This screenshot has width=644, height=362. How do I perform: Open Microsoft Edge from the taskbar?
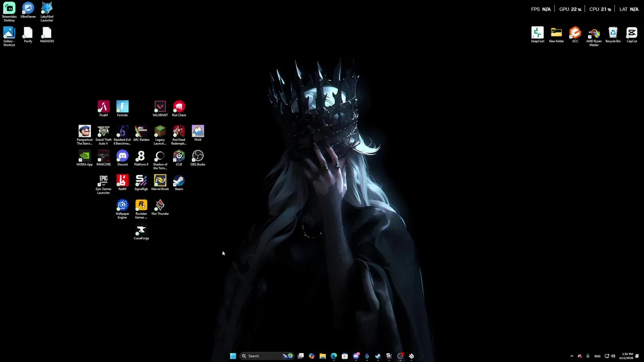click(334, 356)
